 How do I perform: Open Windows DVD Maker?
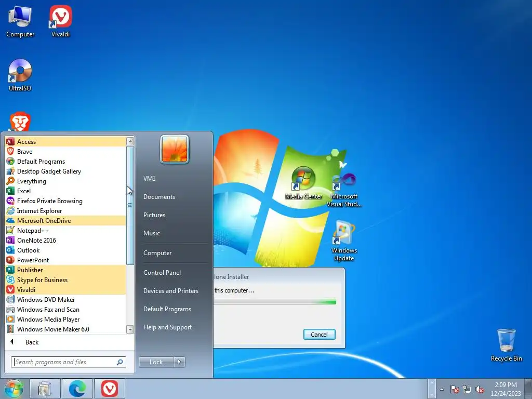click(65, 299)
